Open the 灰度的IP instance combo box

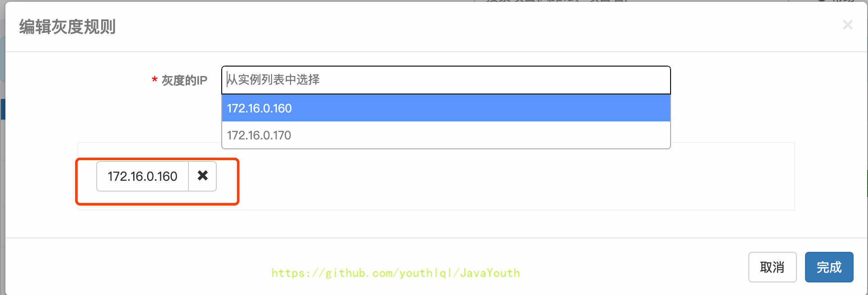pos(446,80)
